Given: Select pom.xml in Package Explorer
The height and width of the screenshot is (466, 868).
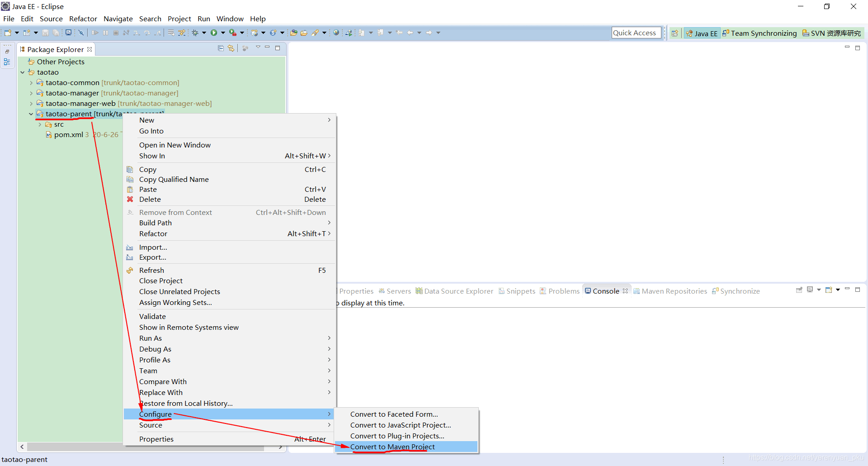Looking at the screenshot, I should 69,135.
